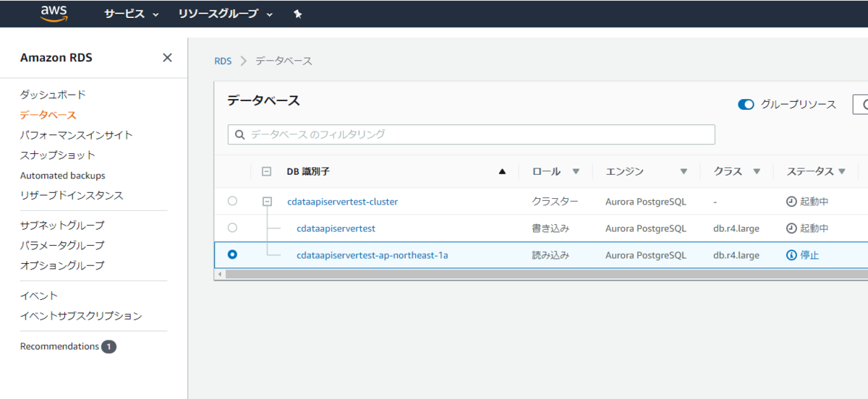
Task: Sort by エンジン column
Action: coord(684,172)
